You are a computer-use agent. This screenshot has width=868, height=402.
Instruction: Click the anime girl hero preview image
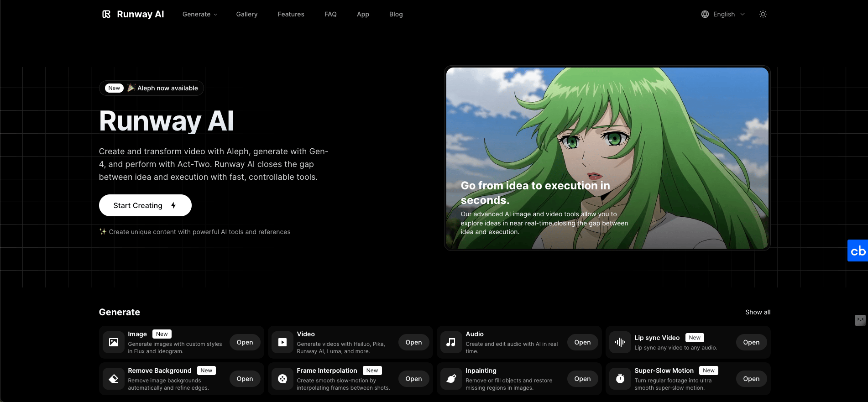coord(607,158)
